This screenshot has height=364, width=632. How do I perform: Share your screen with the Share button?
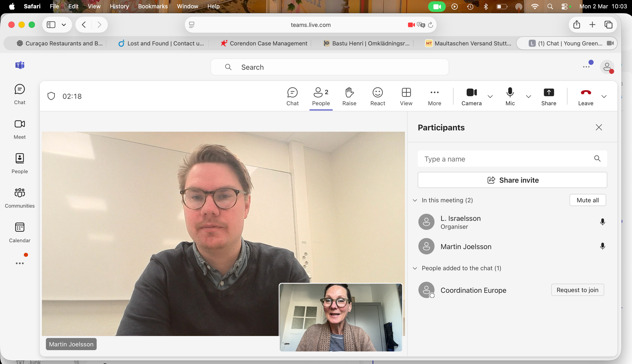tap(549, 96)
